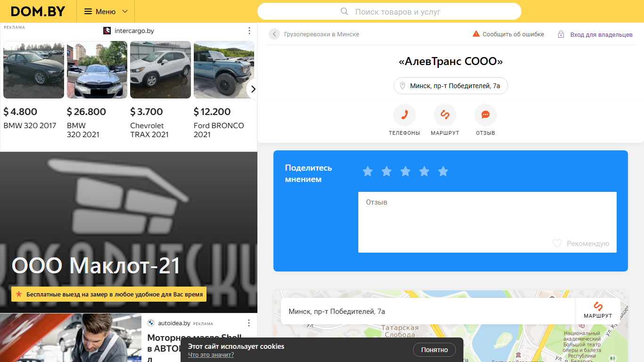This screenshot has width=644, height=362.
Task: Click the BMW 320 2017 title
Action: coord(30,125)
